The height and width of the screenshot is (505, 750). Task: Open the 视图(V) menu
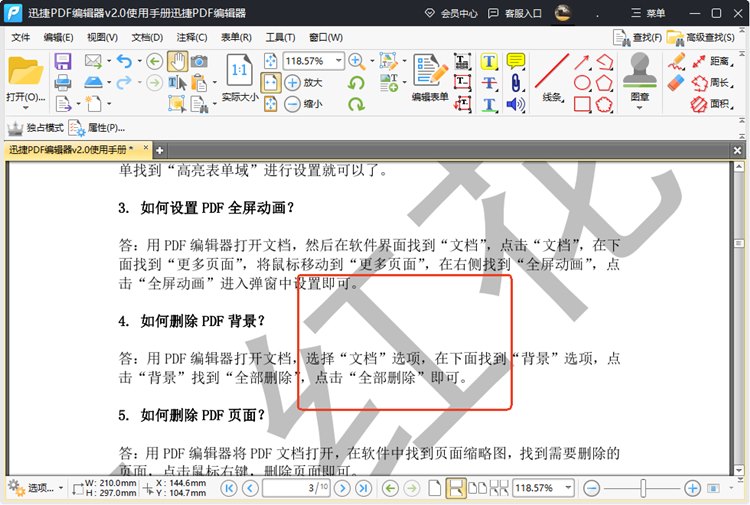[102, 37]
